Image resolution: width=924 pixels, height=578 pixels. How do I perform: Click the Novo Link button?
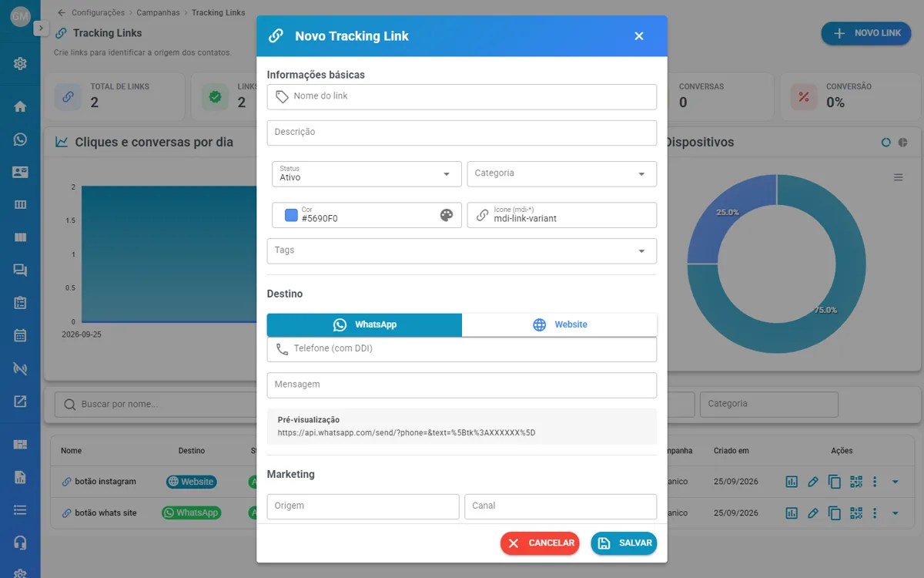866,33
